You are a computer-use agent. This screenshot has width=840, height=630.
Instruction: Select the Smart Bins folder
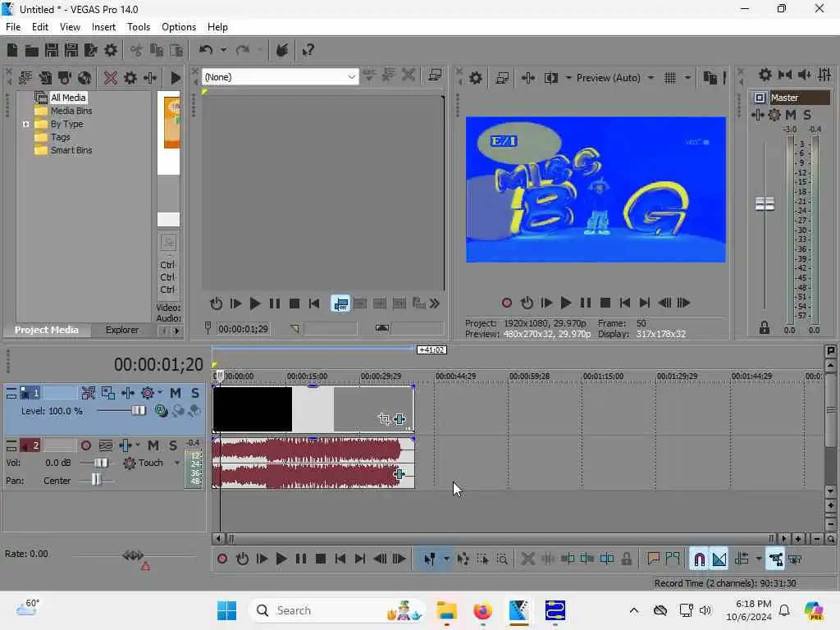71,151
